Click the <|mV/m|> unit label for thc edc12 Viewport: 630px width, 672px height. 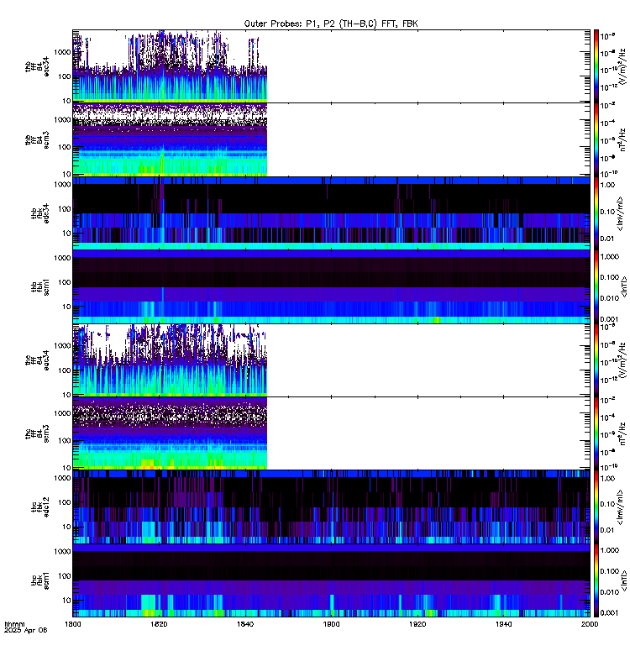click(x=620, y=507)
